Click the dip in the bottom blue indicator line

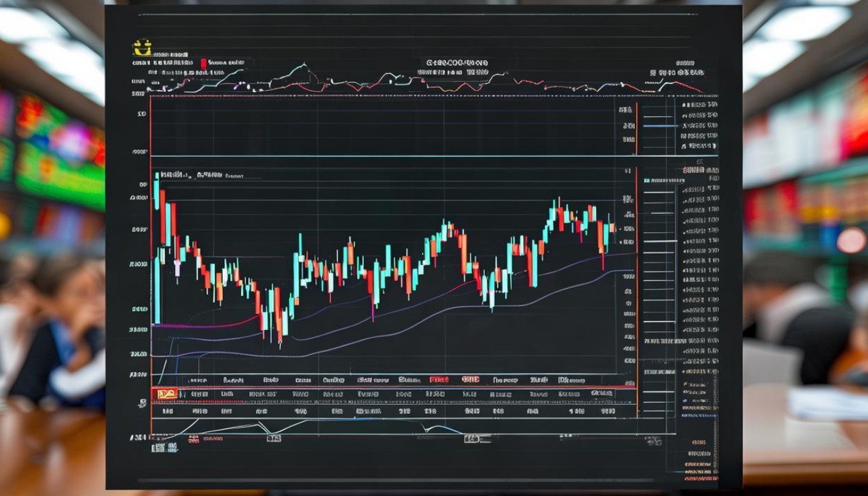pyautogui.click(x=428, y=428)
